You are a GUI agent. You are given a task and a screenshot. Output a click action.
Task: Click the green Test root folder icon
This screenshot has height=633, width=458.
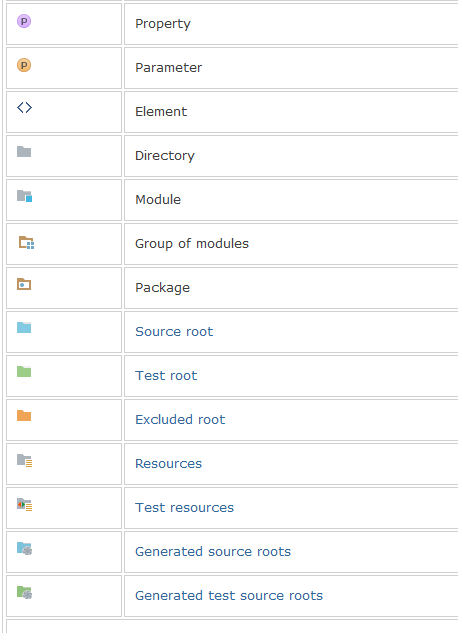pyautogui.click(x=24, y=371)
